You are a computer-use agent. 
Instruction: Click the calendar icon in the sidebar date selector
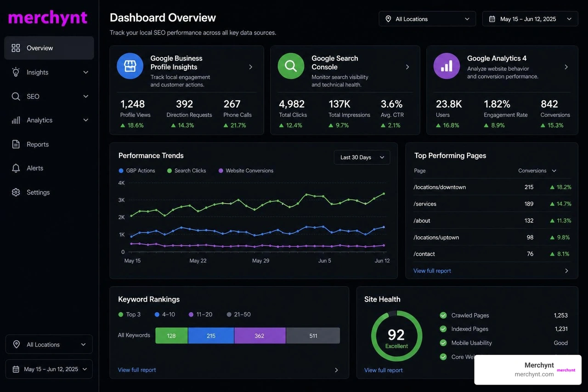(x=16, y=369)
